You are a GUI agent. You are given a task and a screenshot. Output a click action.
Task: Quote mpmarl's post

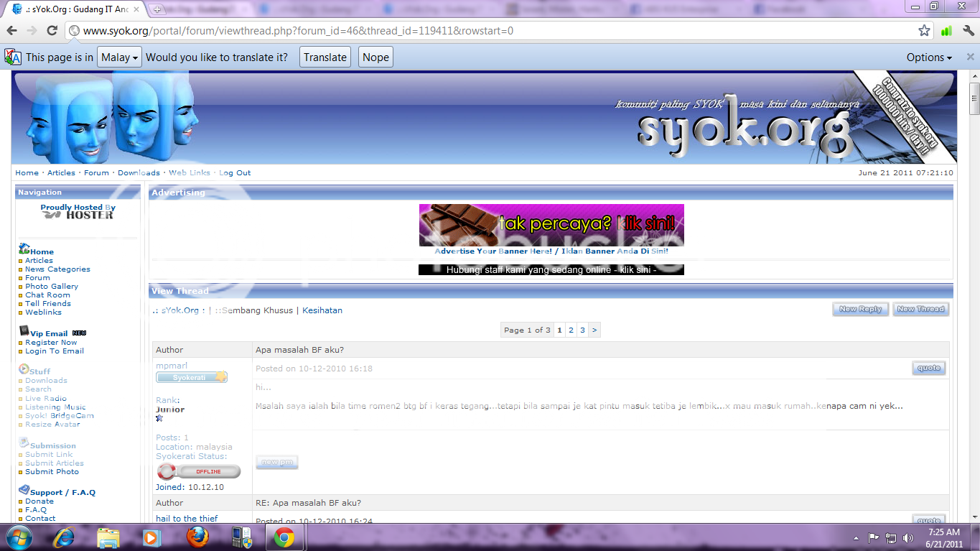tap(929, 368)
